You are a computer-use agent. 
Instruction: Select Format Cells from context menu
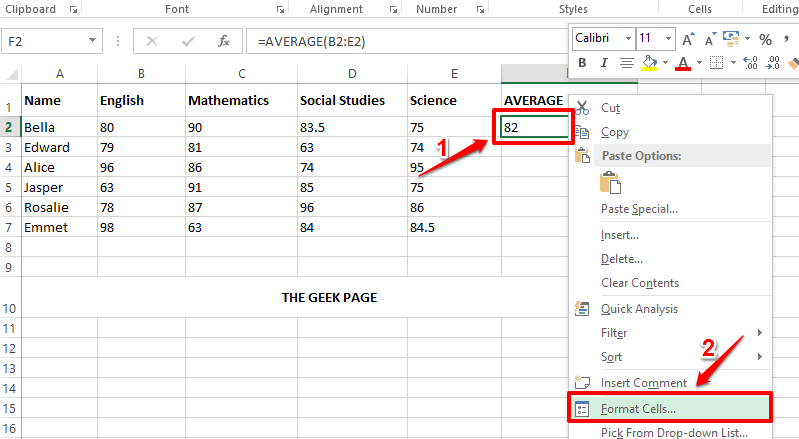click(638, 408)
